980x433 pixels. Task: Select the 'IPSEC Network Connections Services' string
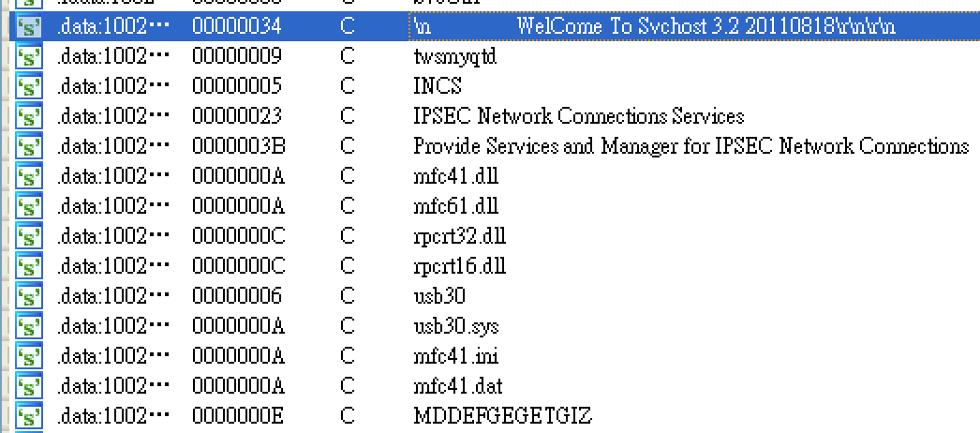578,116
